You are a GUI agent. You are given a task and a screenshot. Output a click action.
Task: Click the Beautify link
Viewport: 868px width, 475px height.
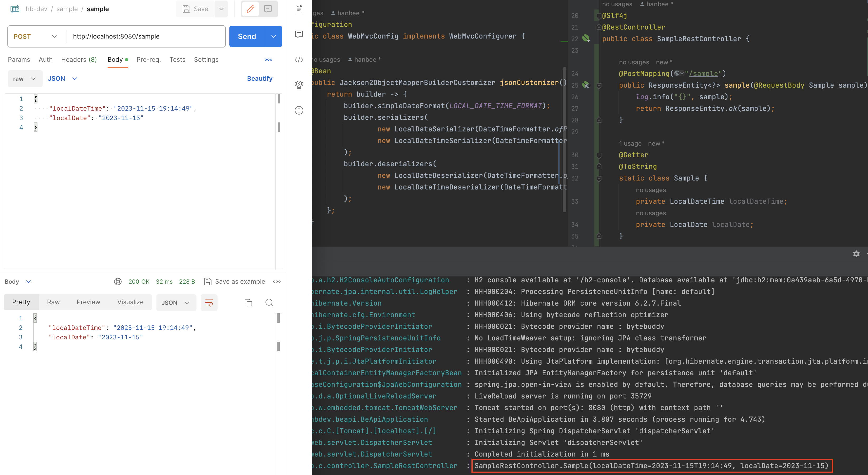tap(259, 79)
